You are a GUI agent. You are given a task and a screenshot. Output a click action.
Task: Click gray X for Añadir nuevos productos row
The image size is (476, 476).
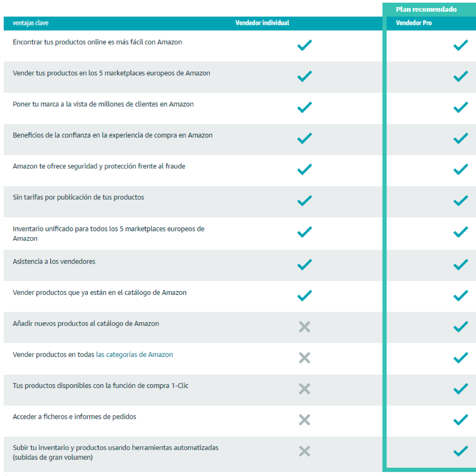305,327
